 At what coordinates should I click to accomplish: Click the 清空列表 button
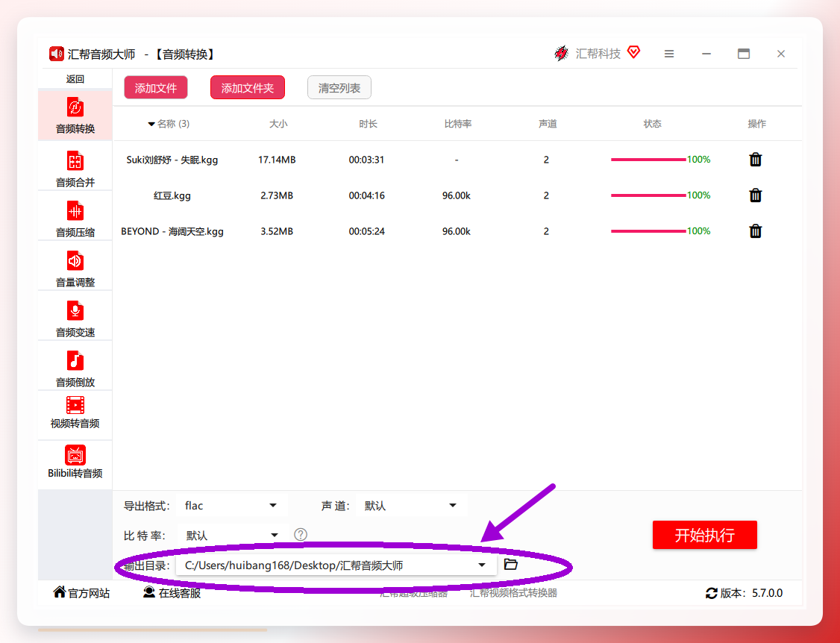339,88
